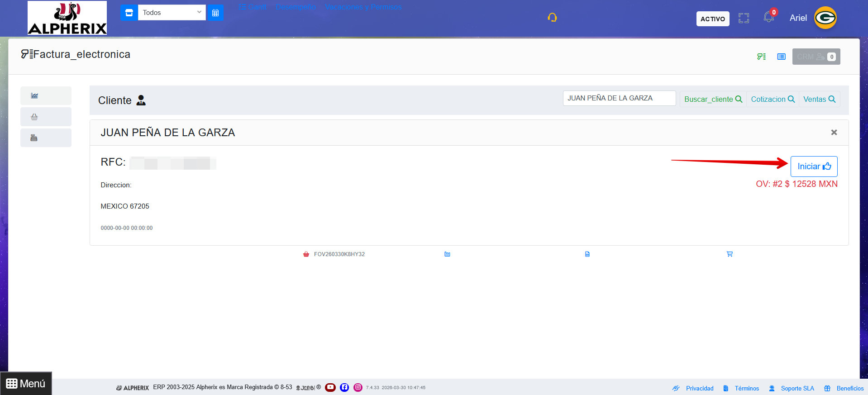Screen dimensions: 868x395
Task: Click the blue calendar icon button
Action: tap(215, 13)
